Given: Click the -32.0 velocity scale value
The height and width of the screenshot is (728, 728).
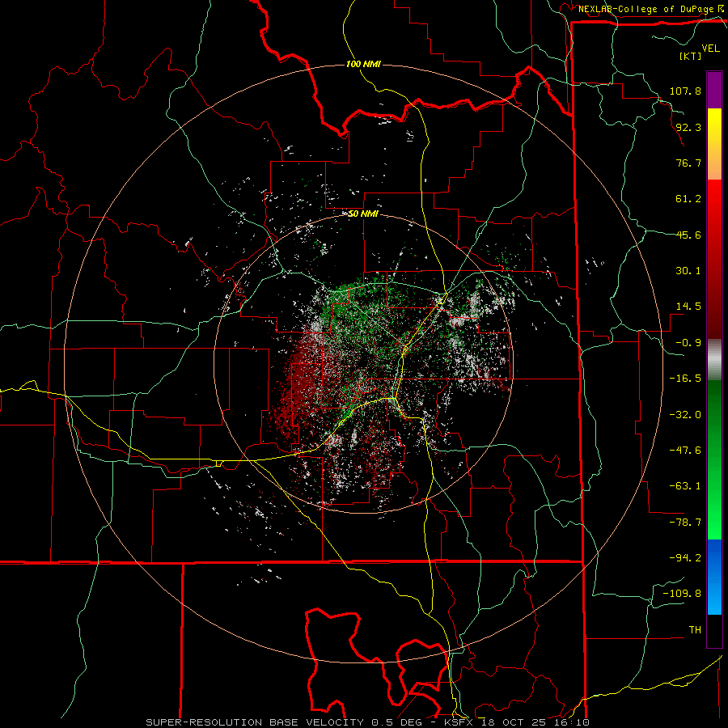Looking at the screenshot, I should tap(685, 415).
